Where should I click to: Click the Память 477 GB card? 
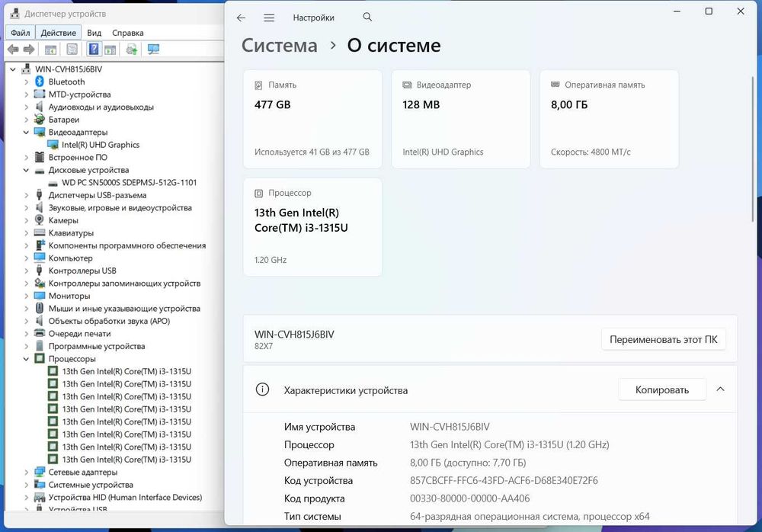click(312, 119)
